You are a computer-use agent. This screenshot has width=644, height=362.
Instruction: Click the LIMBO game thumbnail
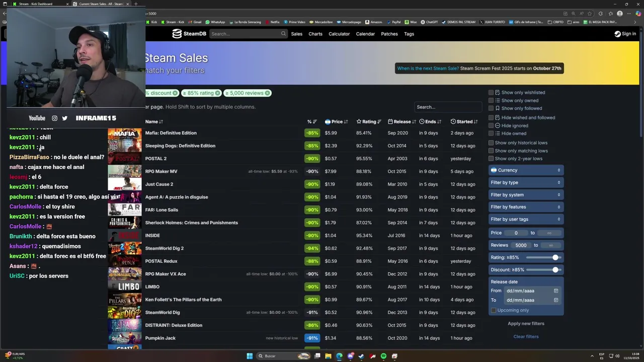coord(125,287)
